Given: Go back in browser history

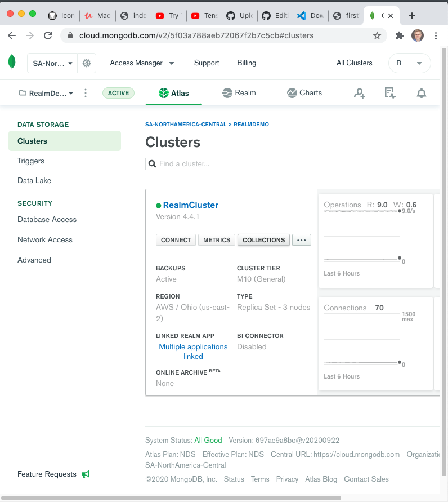Looking at the screenshot, I should pyautogui.click(x=12, y=35).
